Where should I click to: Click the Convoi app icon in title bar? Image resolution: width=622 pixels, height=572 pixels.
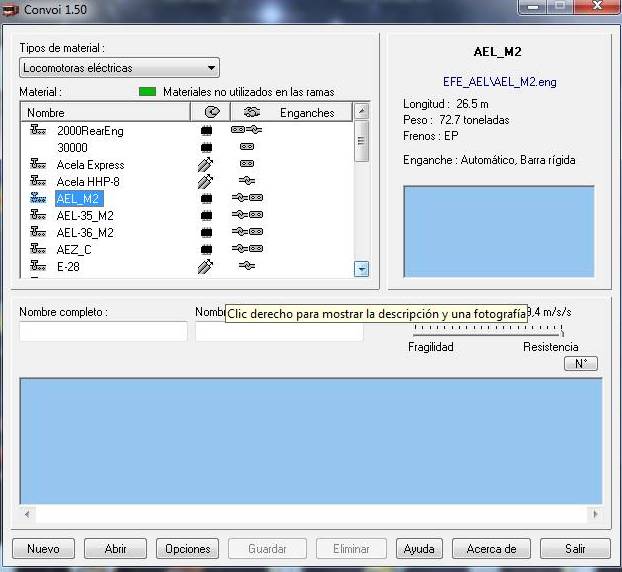coord(12,10)
